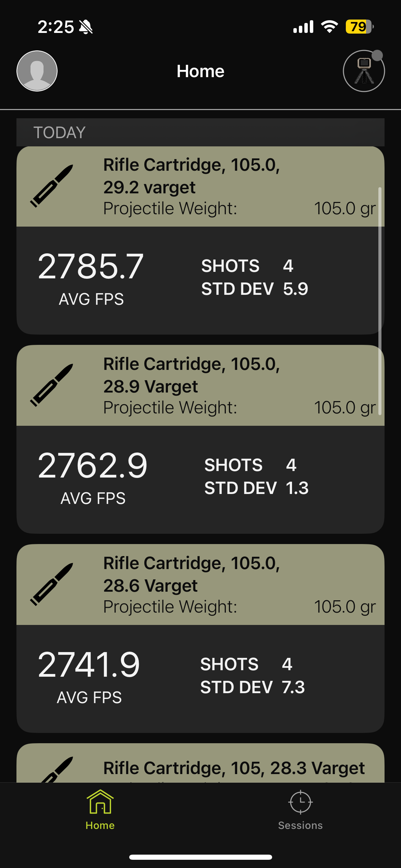Select the Home tab label
401x868 pixels.
pyautogui.click(x=100, y=825)
